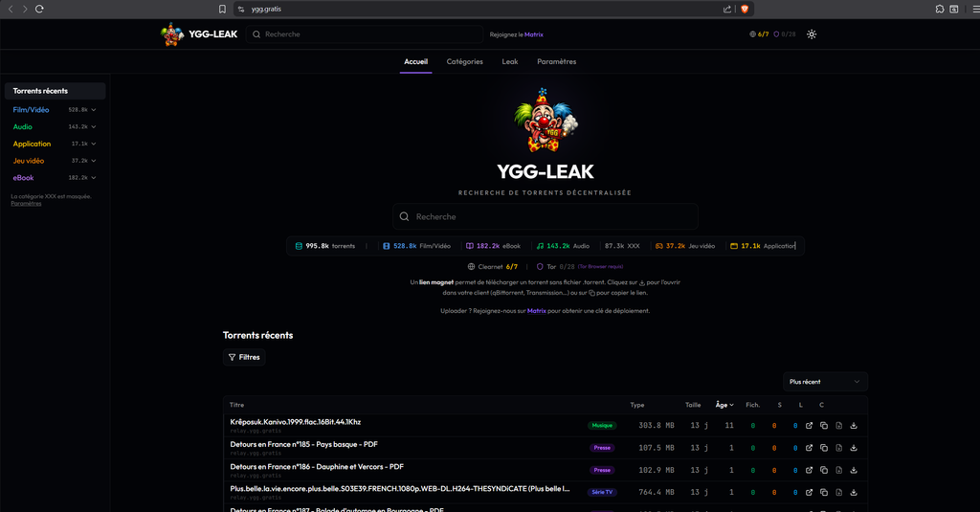Image resolution: width=980 pixels, height=512 pixels.
Task: Open the Filtres button
Action: (x=244, y=357)
